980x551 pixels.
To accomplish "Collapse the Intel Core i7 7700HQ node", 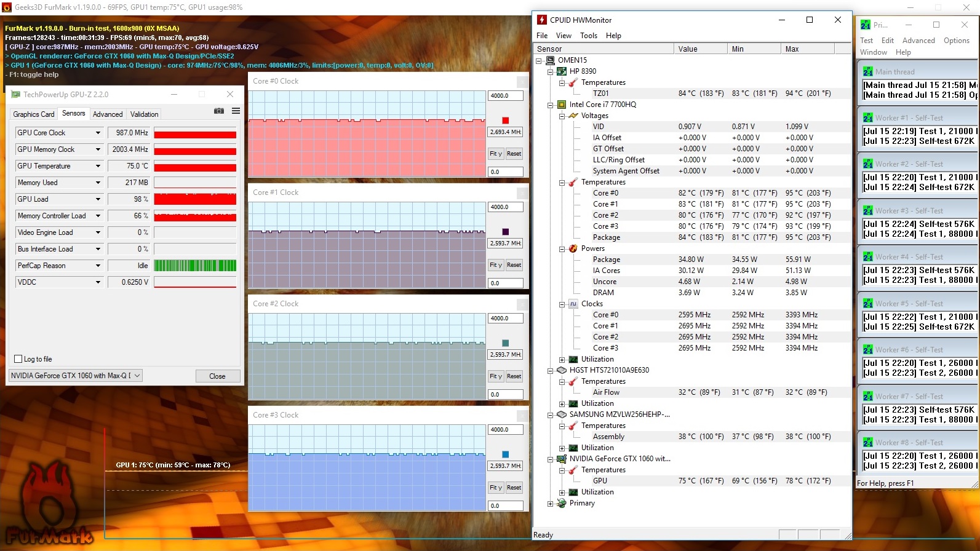I will pyautogui.click(x=551, y=105).
